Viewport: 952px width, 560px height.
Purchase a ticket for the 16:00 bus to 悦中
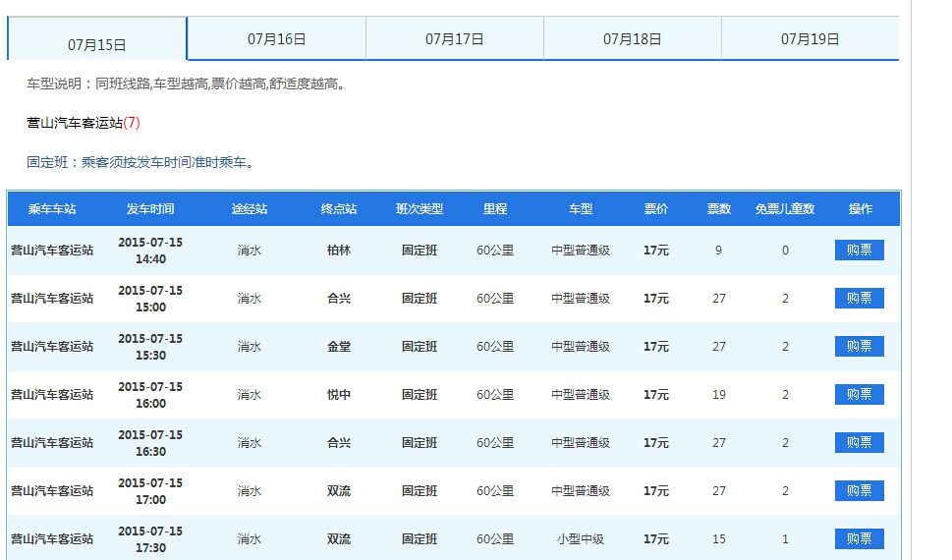[859, 395]
